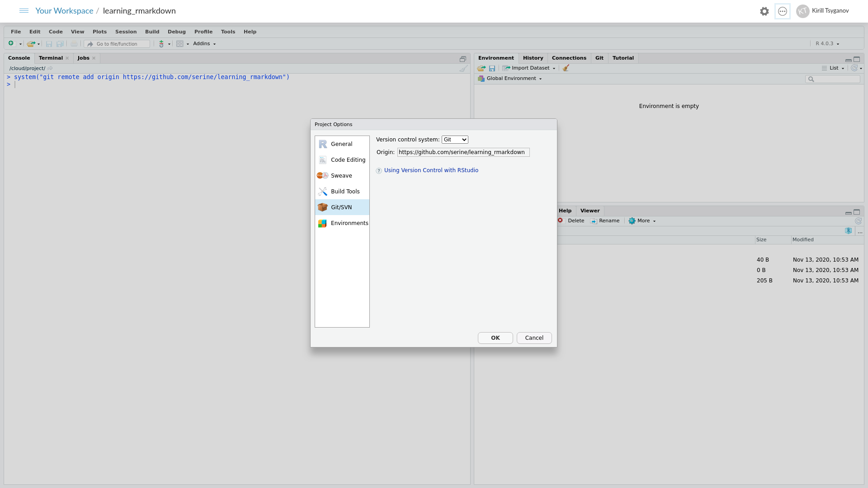Image resolution: width=868 pixels, height=488 pixels.
Task: Load workspace via Environment folder icon
Action: click(481, 68)
